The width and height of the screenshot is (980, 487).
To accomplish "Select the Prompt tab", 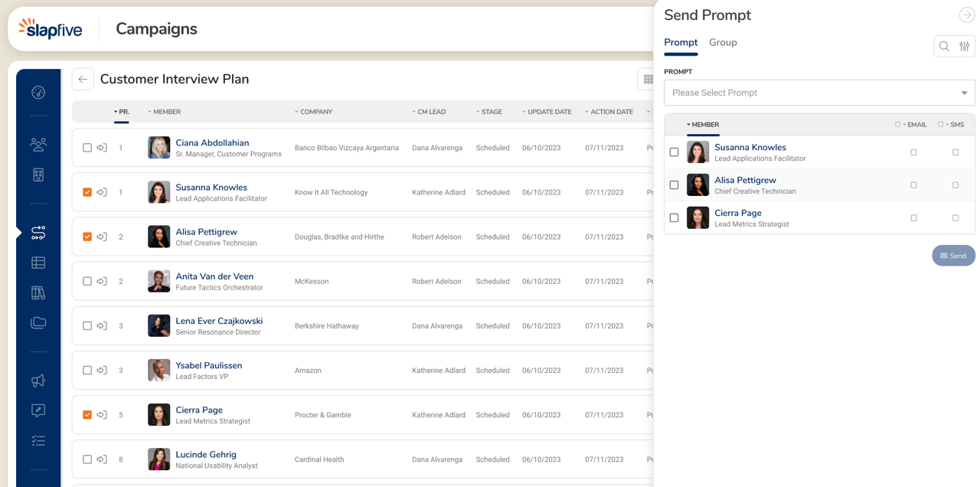I will pyautogui.click(x=681, y=43).
